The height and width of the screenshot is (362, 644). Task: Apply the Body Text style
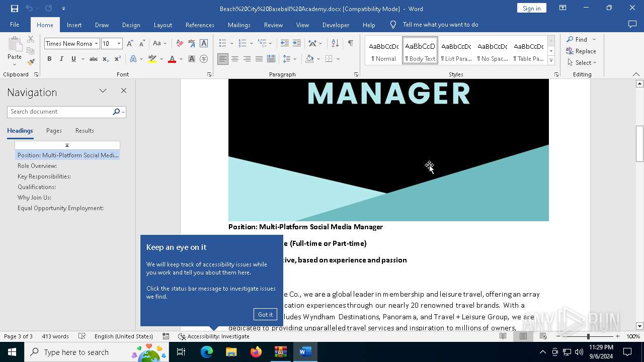(x=420, y=51)
